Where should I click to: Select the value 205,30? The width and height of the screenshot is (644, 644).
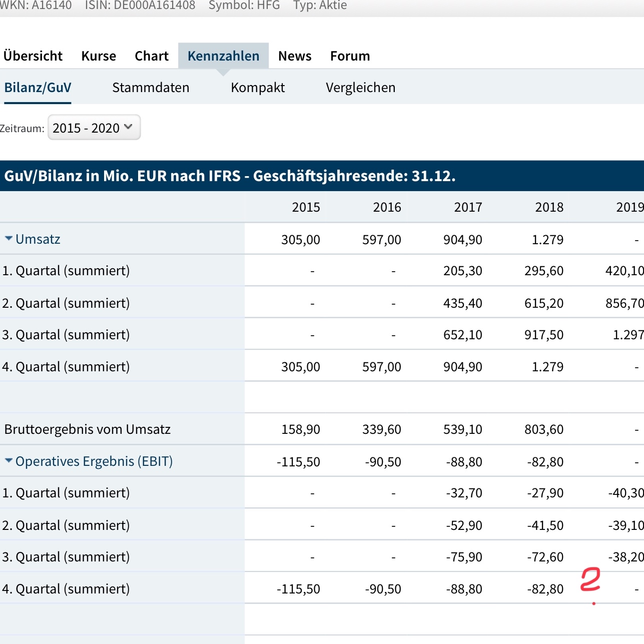463,271
